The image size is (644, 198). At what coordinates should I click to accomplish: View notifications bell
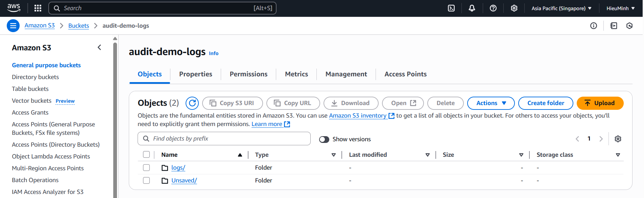tap(472, 8)
